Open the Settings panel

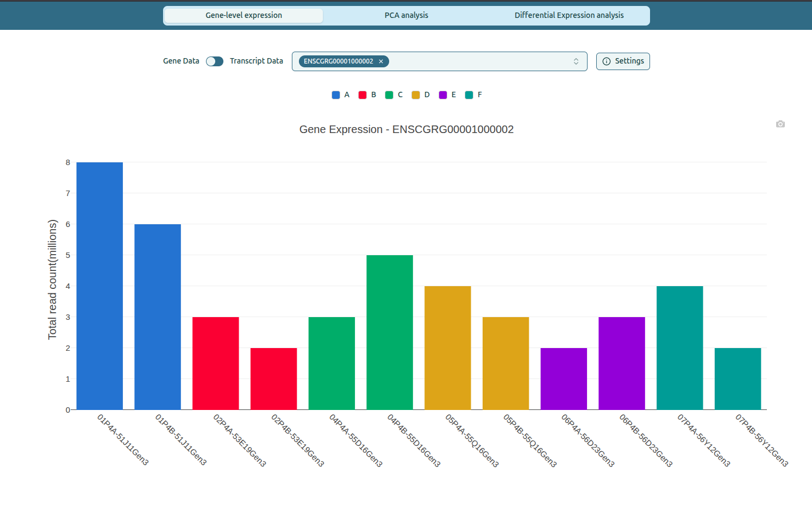pyautogui.click(x=623, y=61)
